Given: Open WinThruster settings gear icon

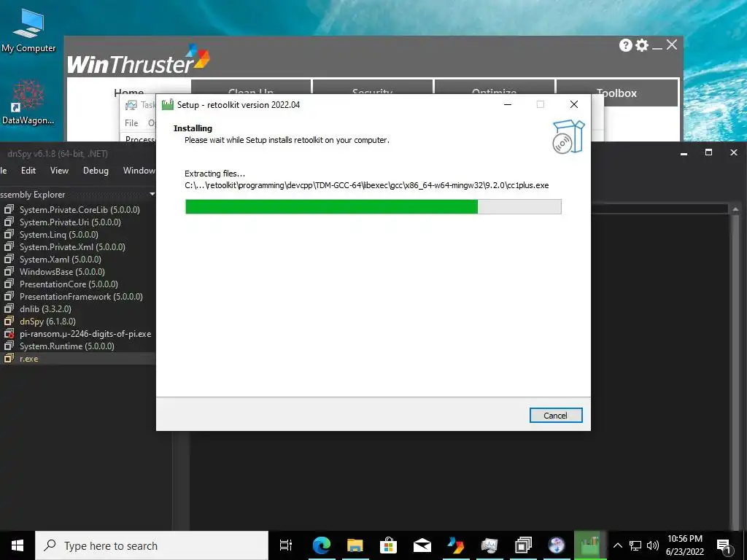Looking at the screenshot, I should pyautogui.click(x=642, y=45).
